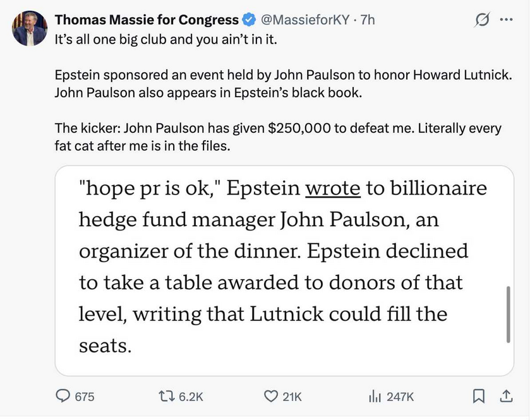This screenshot has width=530, height=420.
Task: Click the share post arrow icon
Action: pos(506,396)
